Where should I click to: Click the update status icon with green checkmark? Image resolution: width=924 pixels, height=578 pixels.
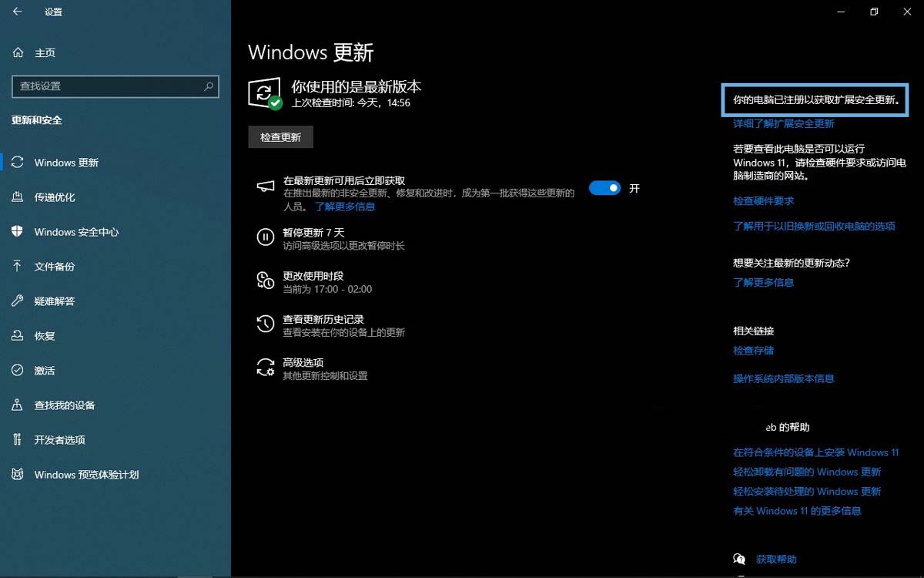point(265,94)
